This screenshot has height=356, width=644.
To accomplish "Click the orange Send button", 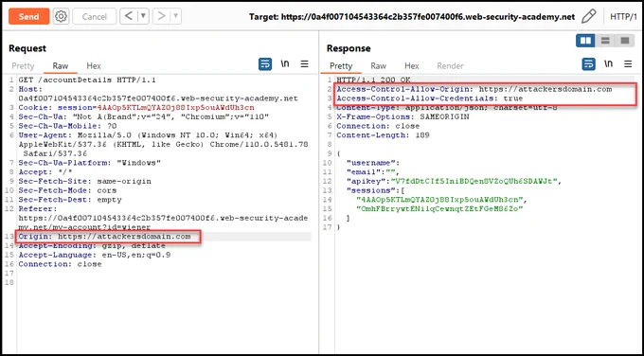I will click(x=28, y=16).
